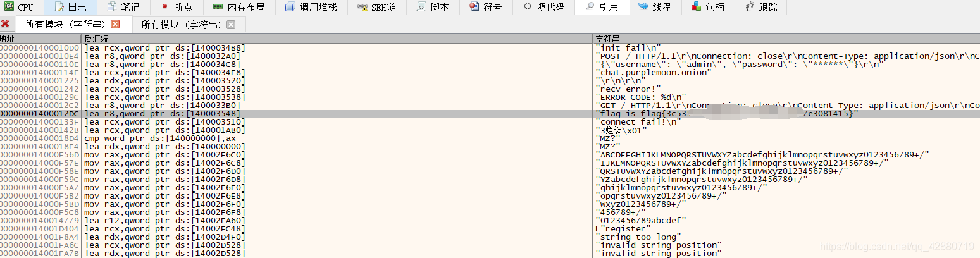Click the source code brackets icon

pyautogui.click(x=528, y=7)
